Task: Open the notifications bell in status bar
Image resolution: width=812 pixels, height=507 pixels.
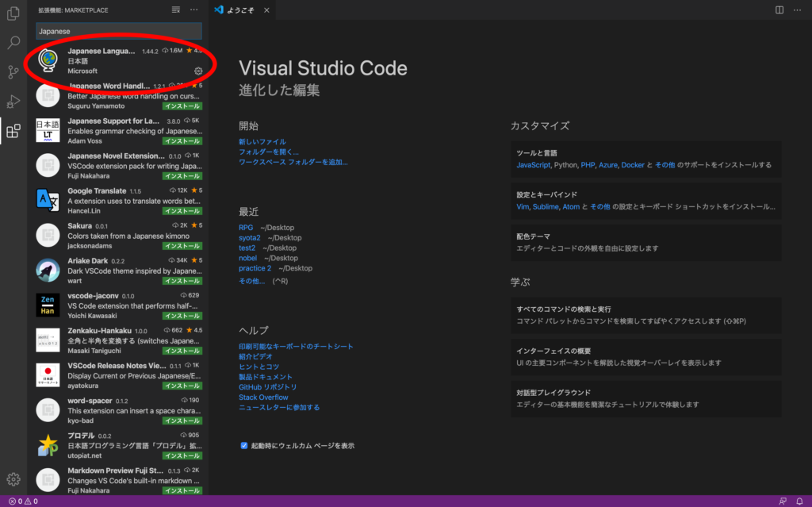Action: click(x=799, y=501)
